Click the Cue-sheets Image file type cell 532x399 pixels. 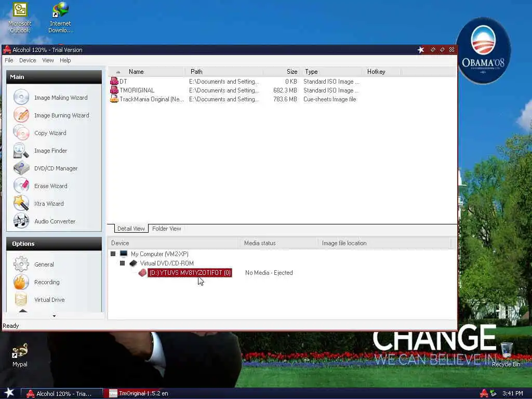[330, 99]
